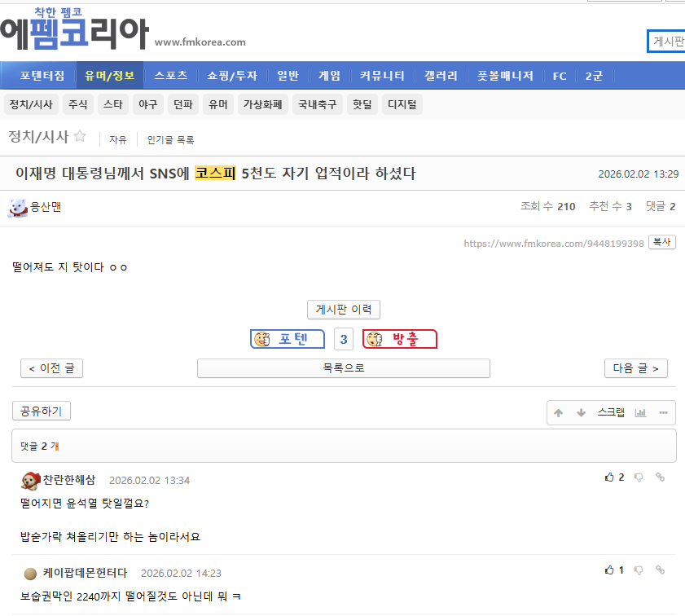Click the post URL fmkorea.com/9448199398
The image size is (685, 616).
(554, 244)
